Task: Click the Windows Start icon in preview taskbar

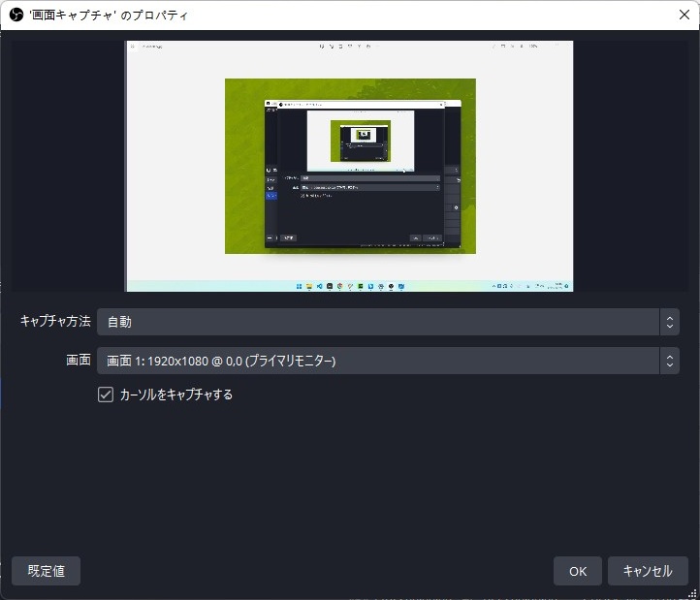Action: pos(299,286)
